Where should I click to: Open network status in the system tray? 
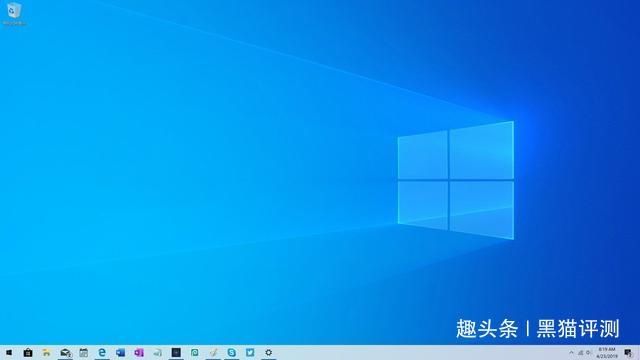pos(580,353)
